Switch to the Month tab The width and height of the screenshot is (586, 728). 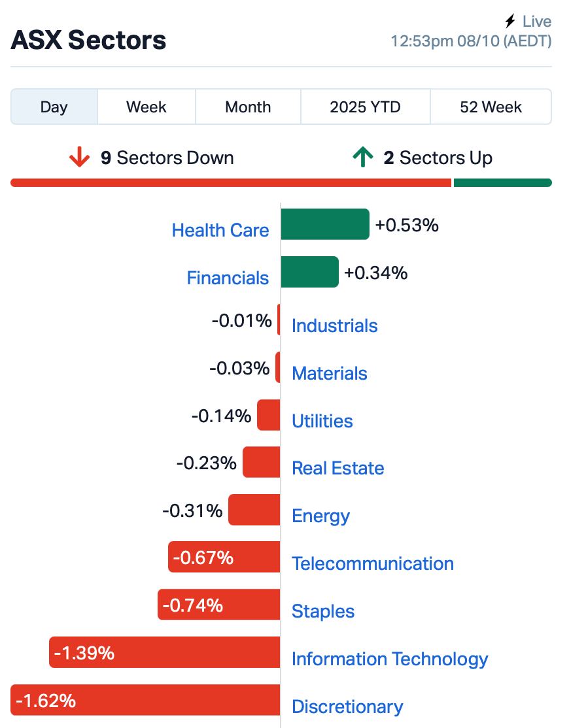click(x=248, y=107)
